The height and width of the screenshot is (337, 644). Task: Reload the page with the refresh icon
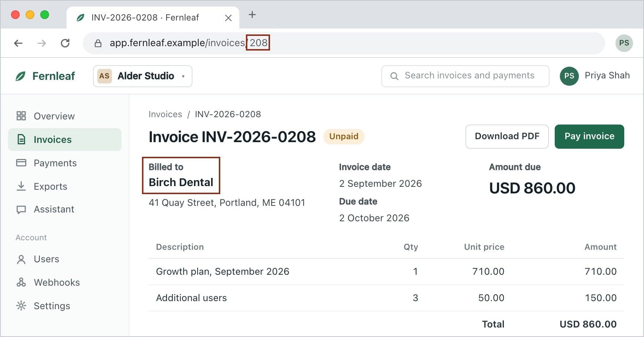65,43
